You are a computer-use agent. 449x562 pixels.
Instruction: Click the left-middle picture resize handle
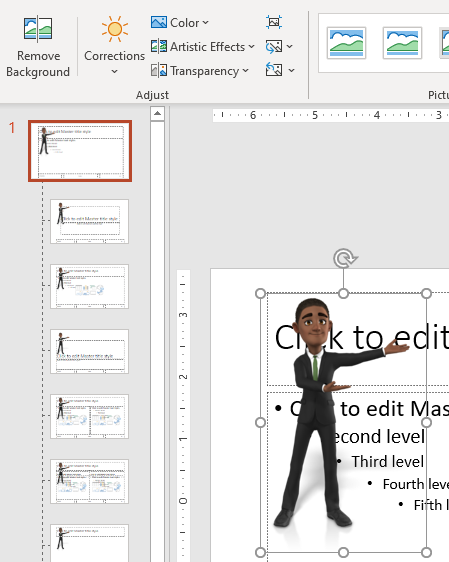pyautogui.click(x=261, y=423)
